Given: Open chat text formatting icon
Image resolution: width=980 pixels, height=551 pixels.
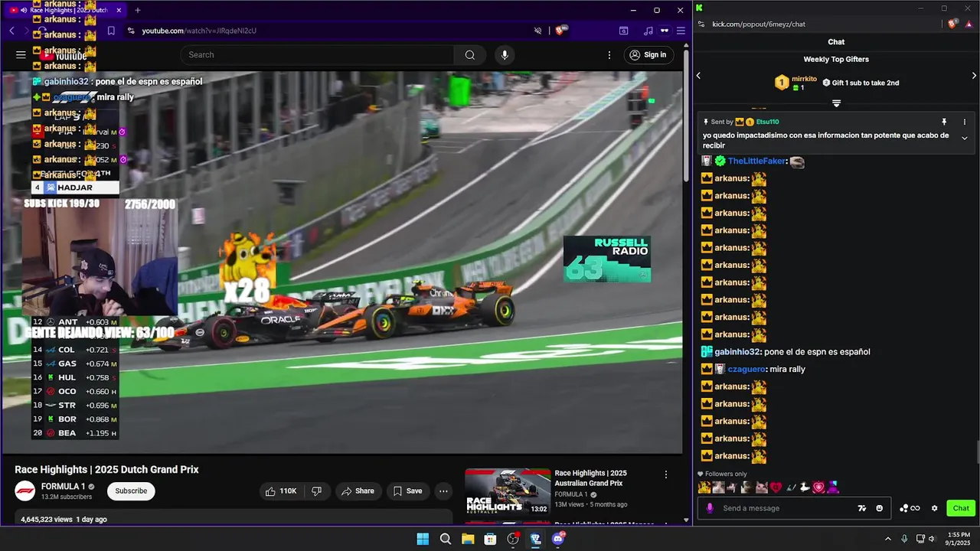Looking at the screenshot, I should pyautogui.click(x=862, y=508).
